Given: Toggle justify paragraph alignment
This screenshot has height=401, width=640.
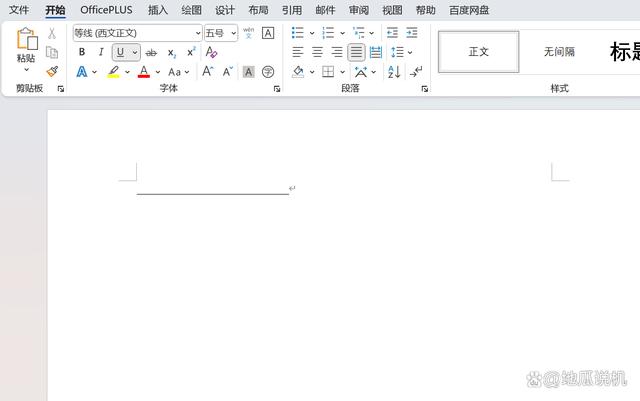Looking at the screenshot, I should point(356,52).
